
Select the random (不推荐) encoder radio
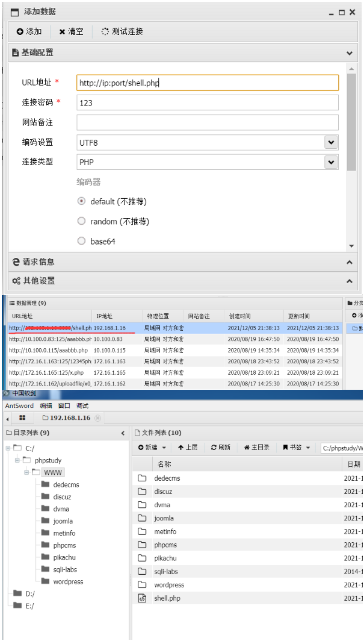click(82, 221)
